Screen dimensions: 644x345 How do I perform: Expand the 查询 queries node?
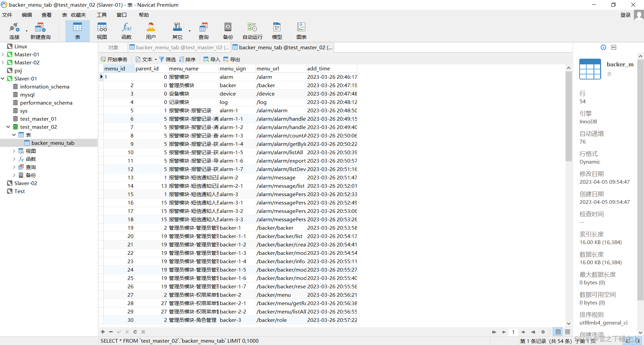pos(14,167)
